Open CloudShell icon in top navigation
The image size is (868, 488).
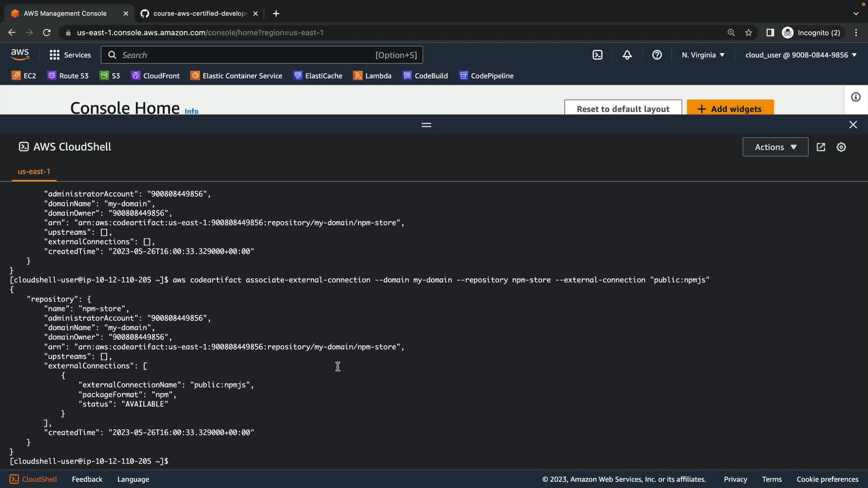[597, 55]
